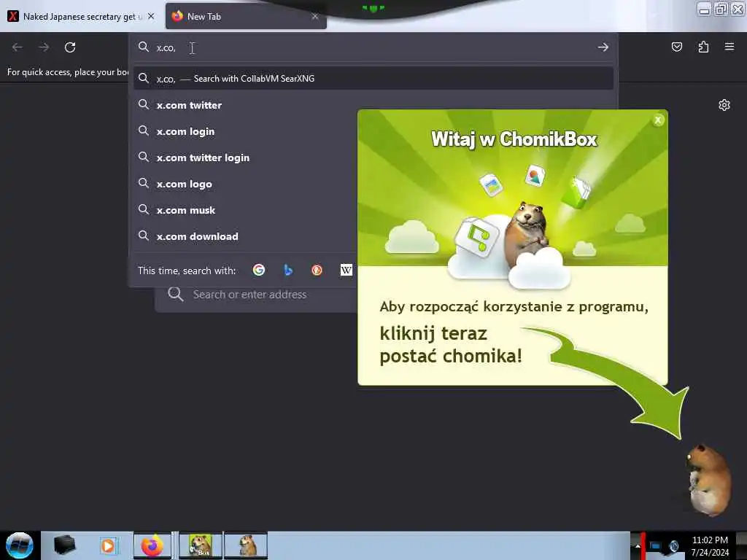Select the New Tab tab
This screenshot has width=747, height=560.
246,16
